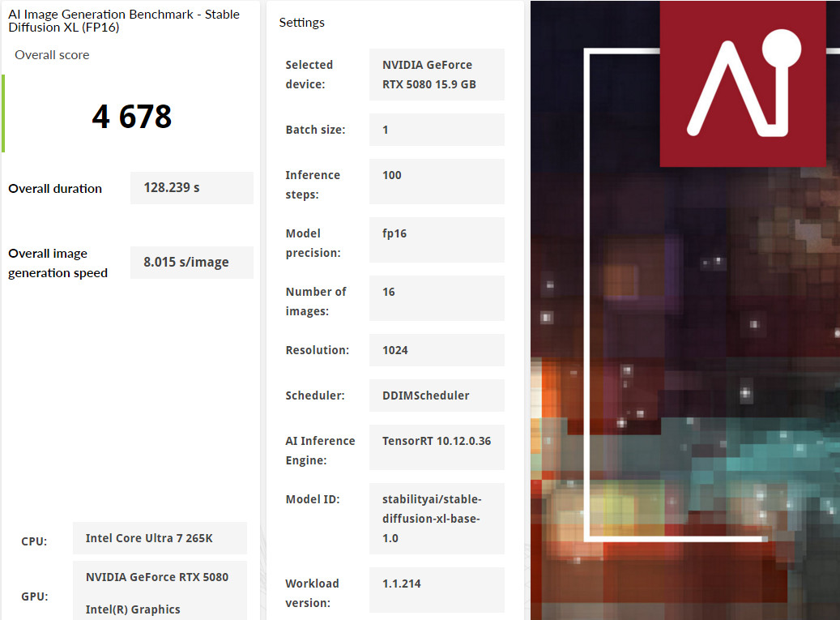Screen dimensions: 840x620
Task: Select the CPU name Intel Core Ultra 7 265K
Action: coord(149,538)
